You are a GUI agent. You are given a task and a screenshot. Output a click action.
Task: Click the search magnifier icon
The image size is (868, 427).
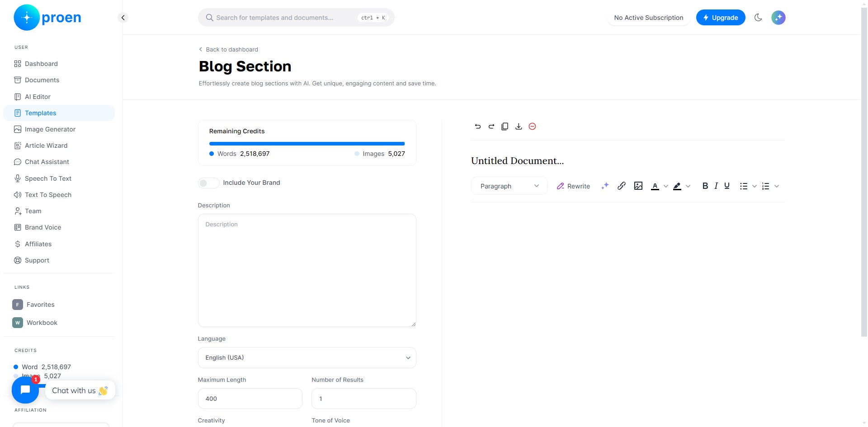(x=209, y=18)
